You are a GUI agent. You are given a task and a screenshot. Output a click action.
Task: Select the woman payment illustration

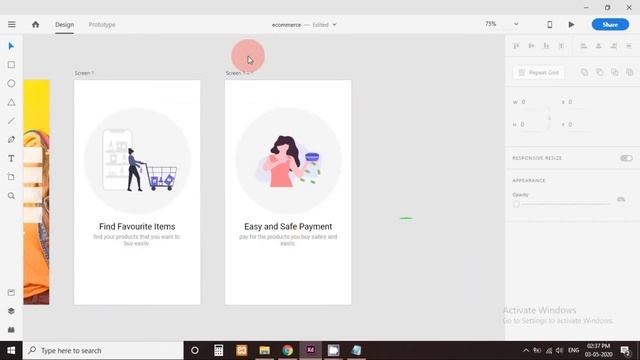click(289, 161)
